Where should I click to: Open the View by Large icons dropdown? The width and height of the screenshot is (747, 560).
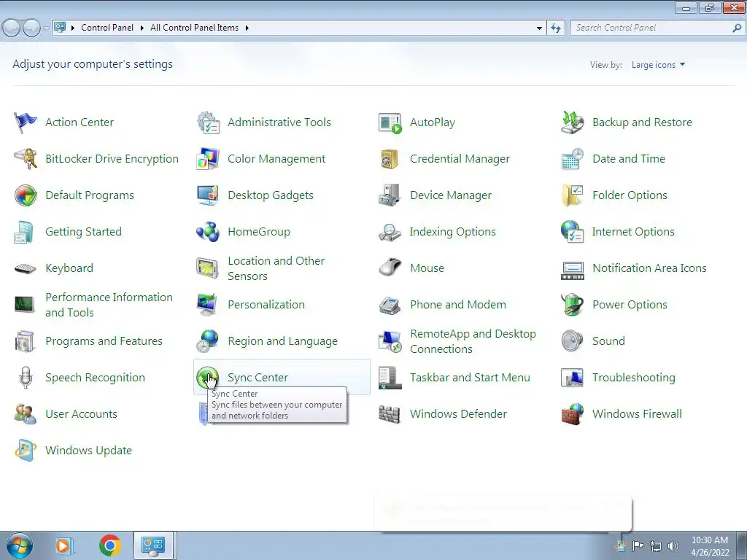659,65
